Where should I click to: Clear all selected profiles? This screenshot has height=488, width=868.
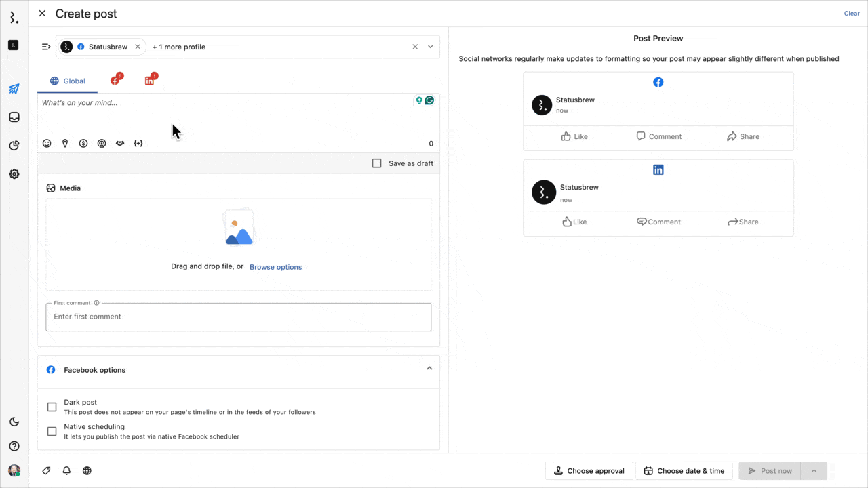click(x=415, y=47)
